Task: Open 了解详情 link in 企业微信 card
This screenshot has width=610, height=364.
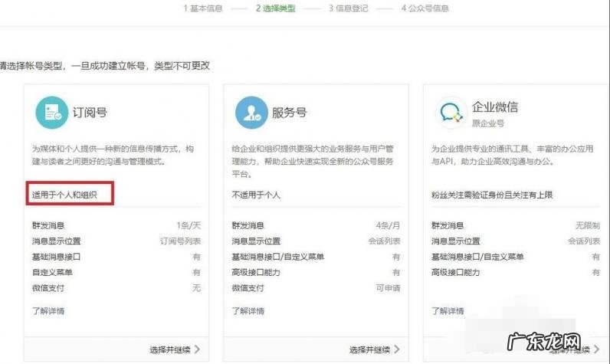Action: [x=448, y=310]
